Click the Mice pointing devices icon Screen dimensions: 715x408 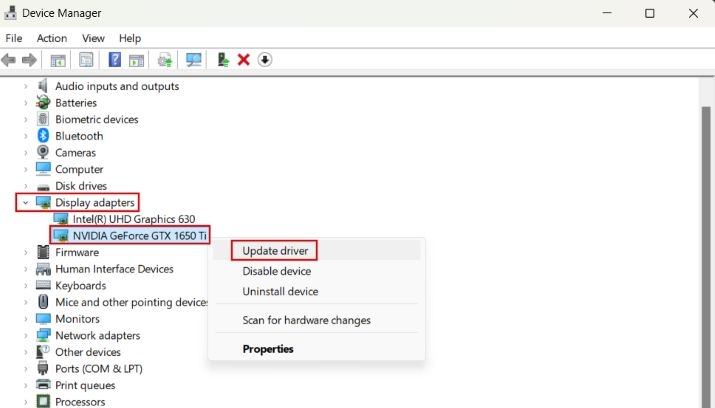[43, 301]
